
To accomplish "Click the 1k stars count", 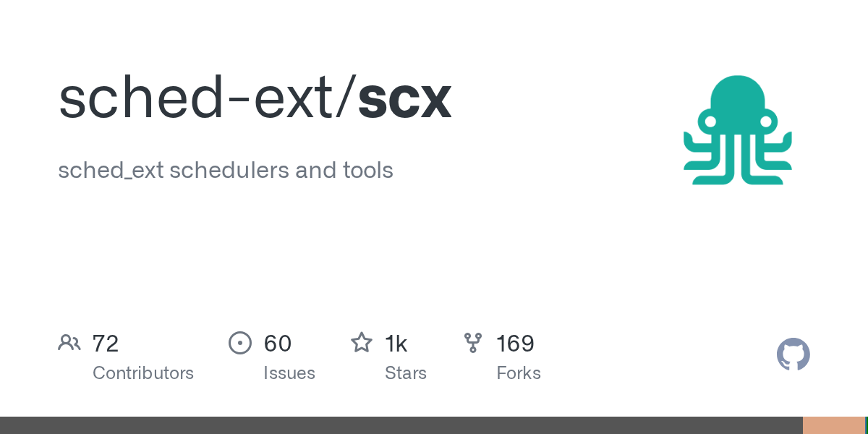I will 396,344.
